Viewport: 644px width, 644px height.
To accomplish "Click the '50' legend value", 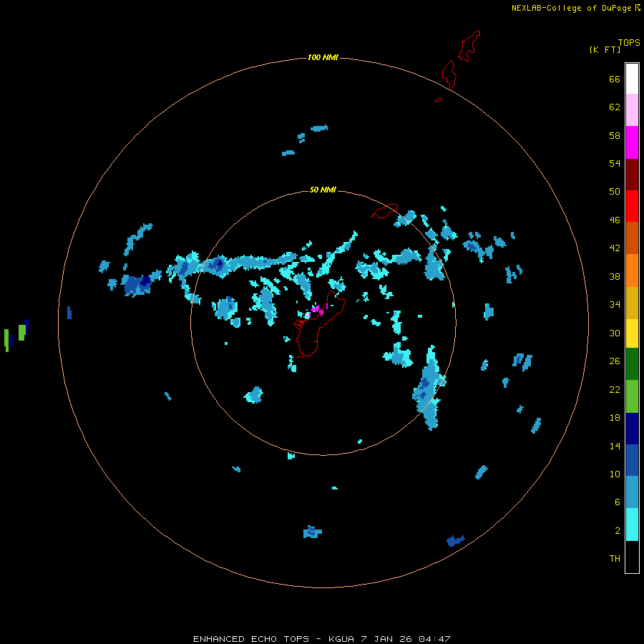I will (x=615, y=191).
